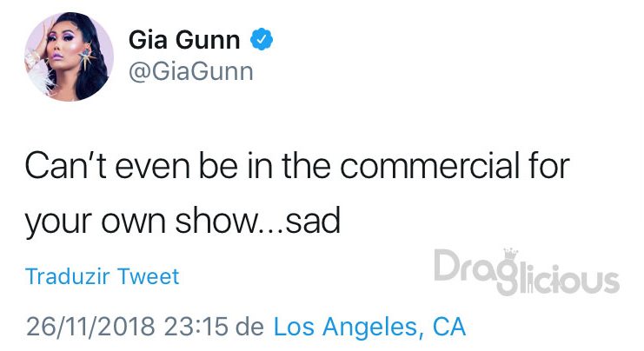
Task: Visit the @GiaGunn handle
Action: pos(191,72)
